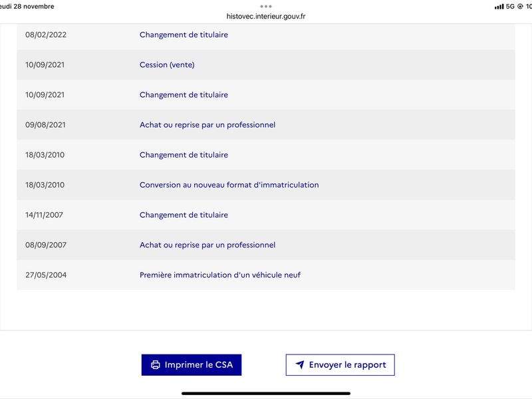Click the Imprimer le CSA button
The image size is (532, 399).
(192, 364)
